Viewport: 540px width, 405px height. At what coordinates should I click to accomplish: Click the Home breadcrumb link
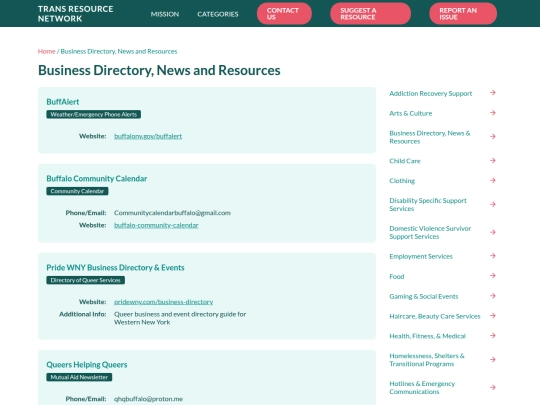click(46, 51)
